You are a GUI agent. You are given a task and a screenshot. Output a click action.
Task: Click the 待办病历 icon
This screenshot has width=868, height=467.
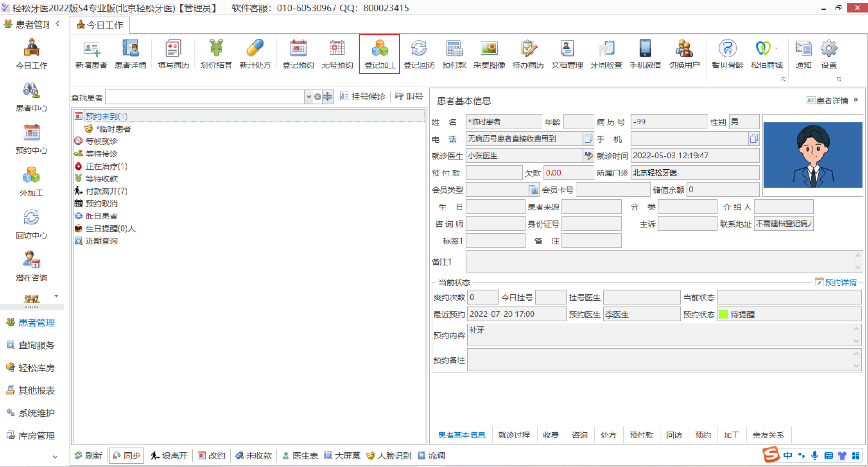pos(528,54)
